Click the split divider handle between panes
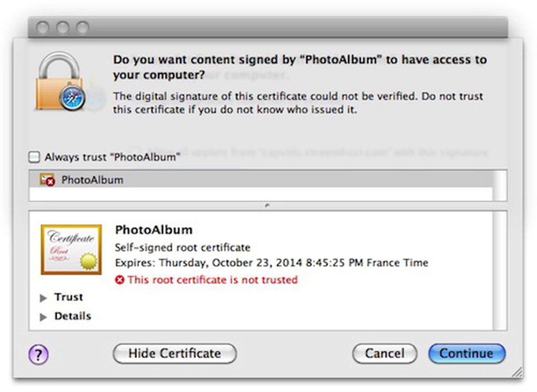This screenshot has height=392, width=537. tap(267, 205)
